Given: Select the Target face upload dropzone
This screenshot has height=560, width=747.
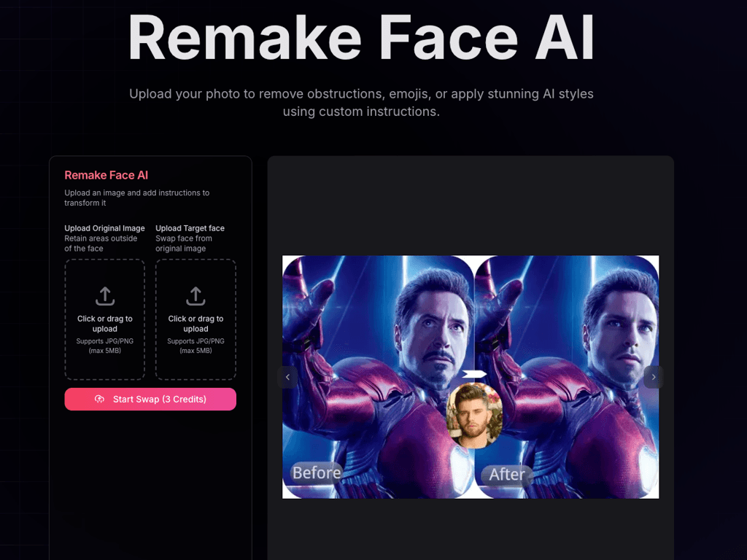Looking at the screenshot, I should pos(196,319).
